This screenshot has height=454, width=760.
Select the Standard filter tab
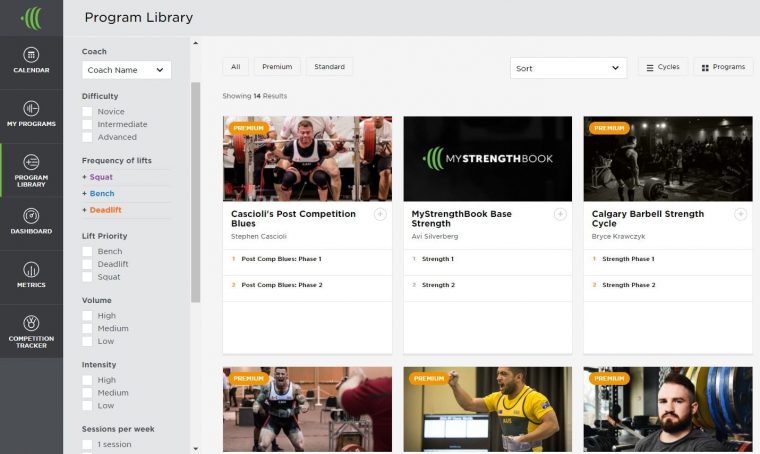[330, 67]
